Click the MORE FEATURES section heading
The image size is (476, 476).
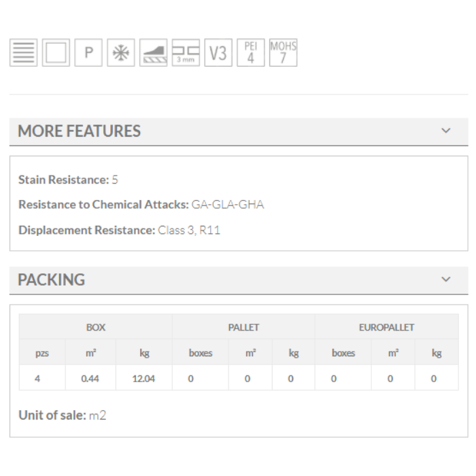(79, 131)
